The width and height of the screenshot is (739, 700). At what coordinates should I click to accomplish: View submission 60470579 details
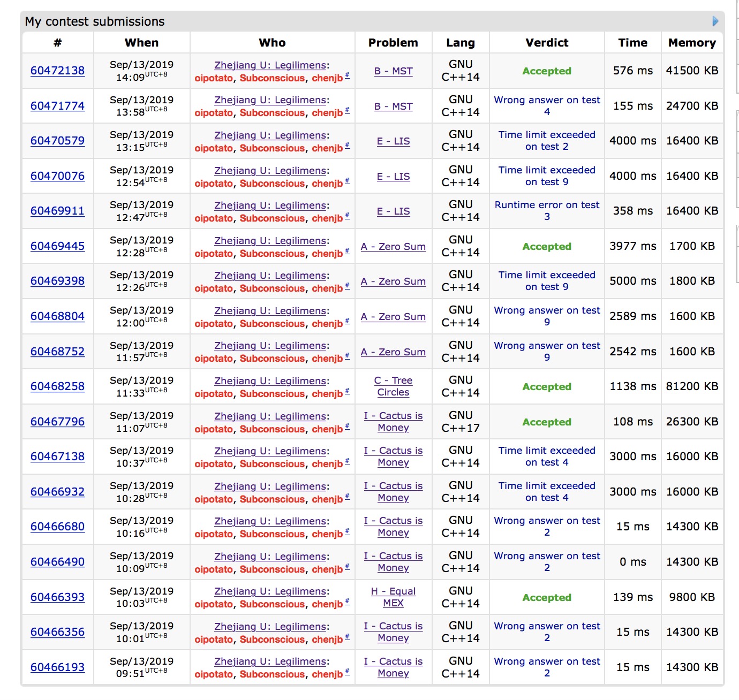point(57,141)
